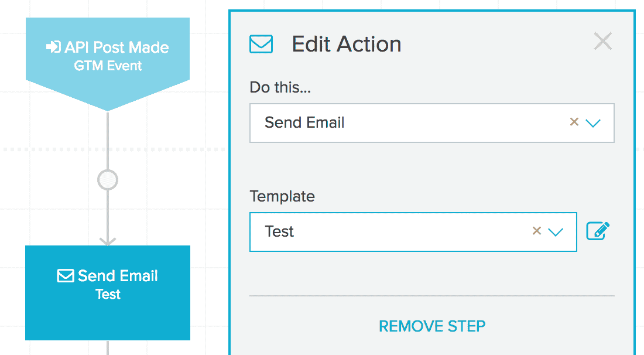
Task: Click the circle connector between workflow steps
Action: click(x=108, y=180)
